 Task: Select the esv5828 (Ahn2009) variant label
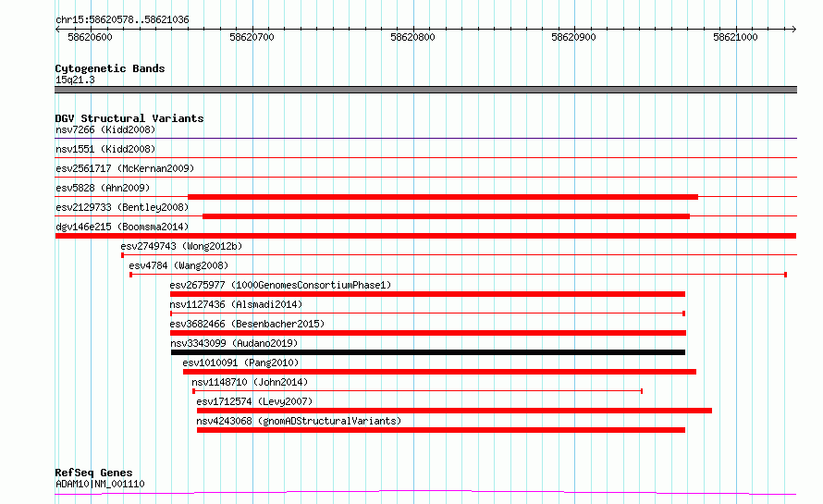[103, 188]
